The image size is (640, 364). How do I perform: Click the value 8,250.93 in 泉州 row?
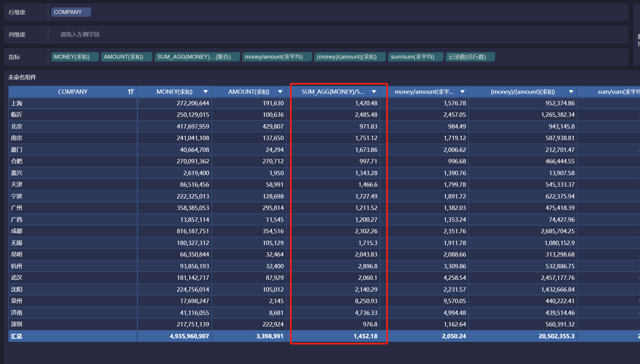(x=366, y=301)
